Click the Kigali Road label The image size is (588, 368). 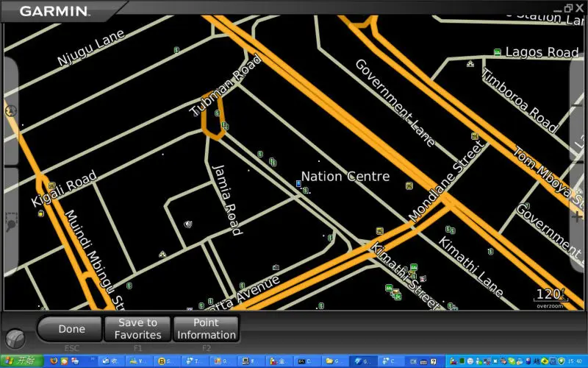pyautogui.click(x=64, y=188)
